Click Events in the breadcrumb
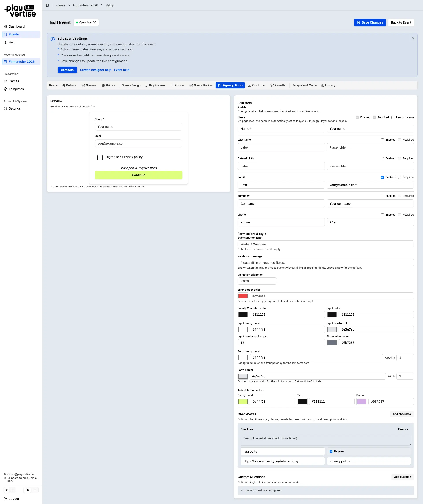Screen dimensions: 423x504 point(60,5)
